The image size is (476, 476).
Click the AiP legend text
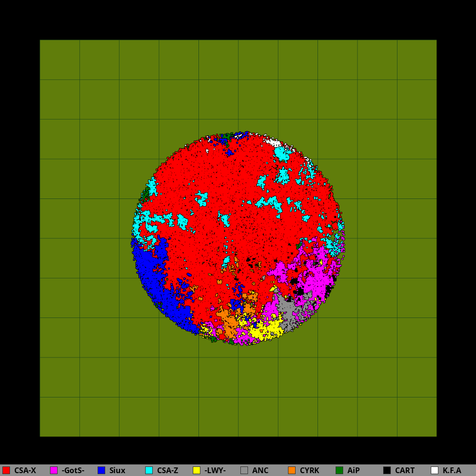click(354, 470)
